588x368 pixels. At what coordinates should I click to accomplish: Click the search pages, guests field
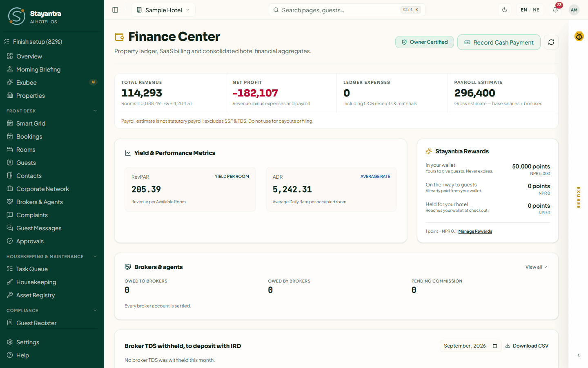pyautogui.click(x=347, y=10)
